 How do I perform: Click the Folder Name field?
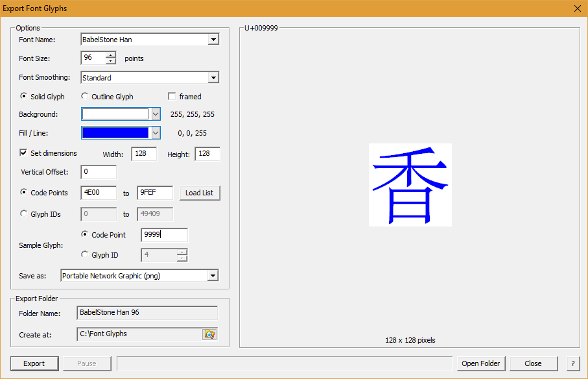click(147, 313)
